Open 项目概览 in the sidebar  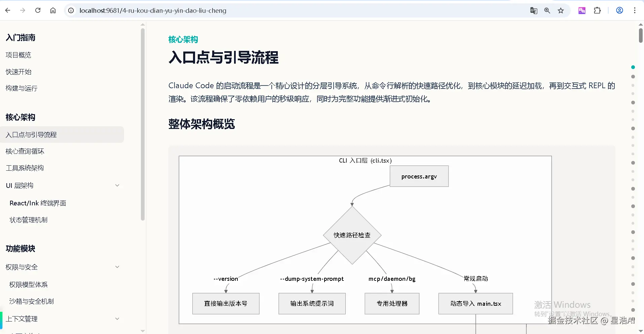tap(18, 55)
